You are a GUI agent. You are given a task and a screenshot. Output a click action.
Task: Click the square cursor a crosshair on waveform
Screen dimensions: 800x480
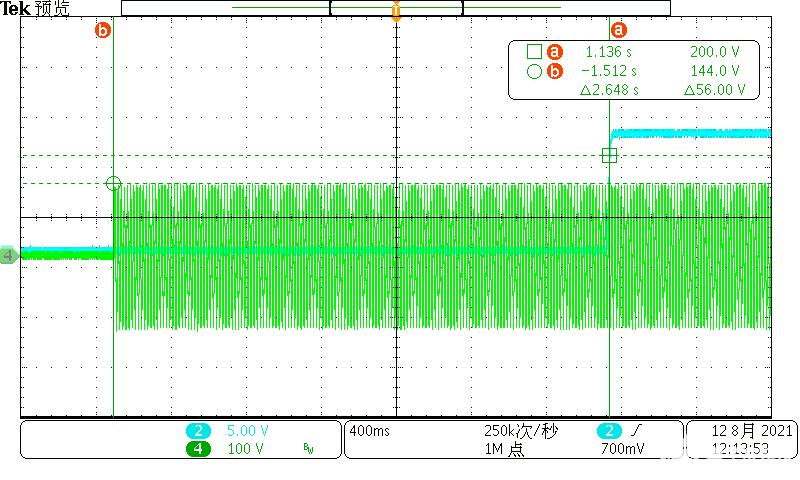(609, 155)
